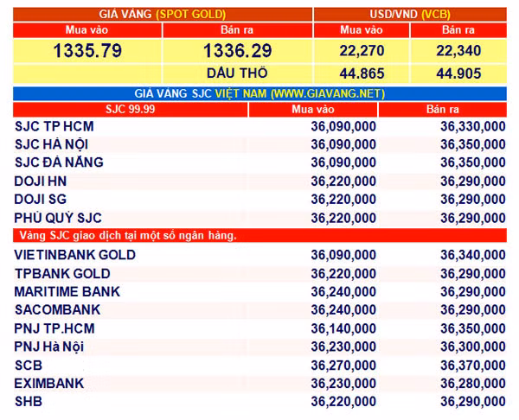Click SCB sell price 36,370,000
The image size is (519, 420).
point(472,366)
